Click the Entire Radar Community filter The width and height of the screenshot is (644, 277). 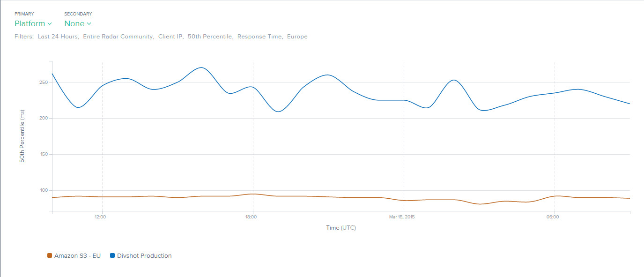click(118, 37)
